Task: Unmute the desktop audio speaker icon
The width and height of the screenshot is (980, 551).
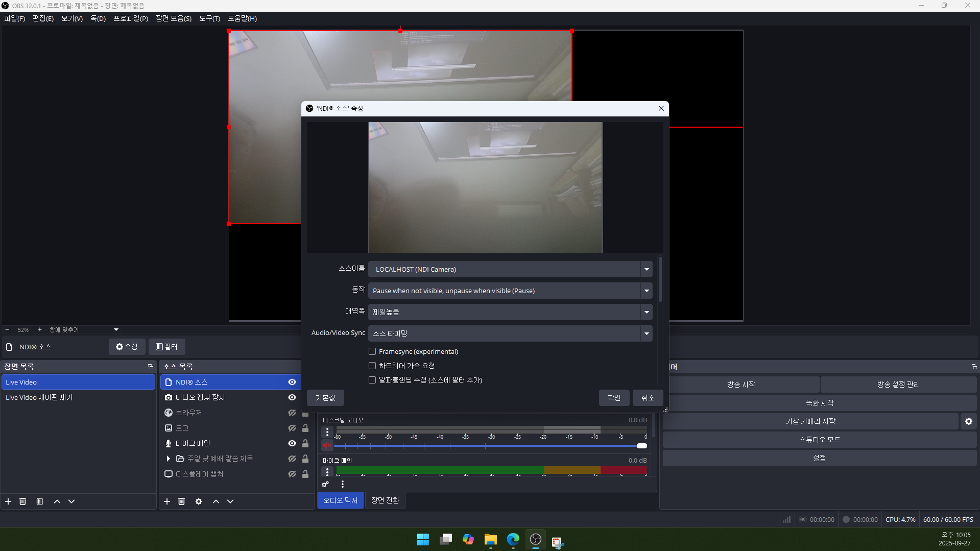Action: click(x=327, y=445)
